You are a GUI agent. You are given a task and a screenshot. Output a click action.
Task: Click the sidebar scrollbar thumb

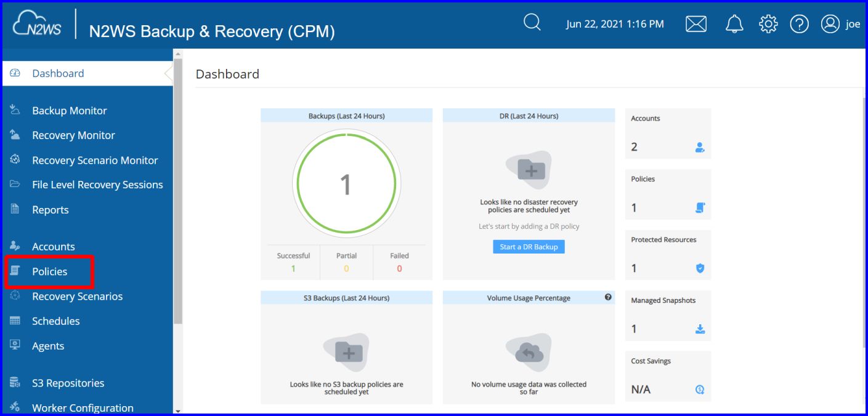tap(178, 191)
